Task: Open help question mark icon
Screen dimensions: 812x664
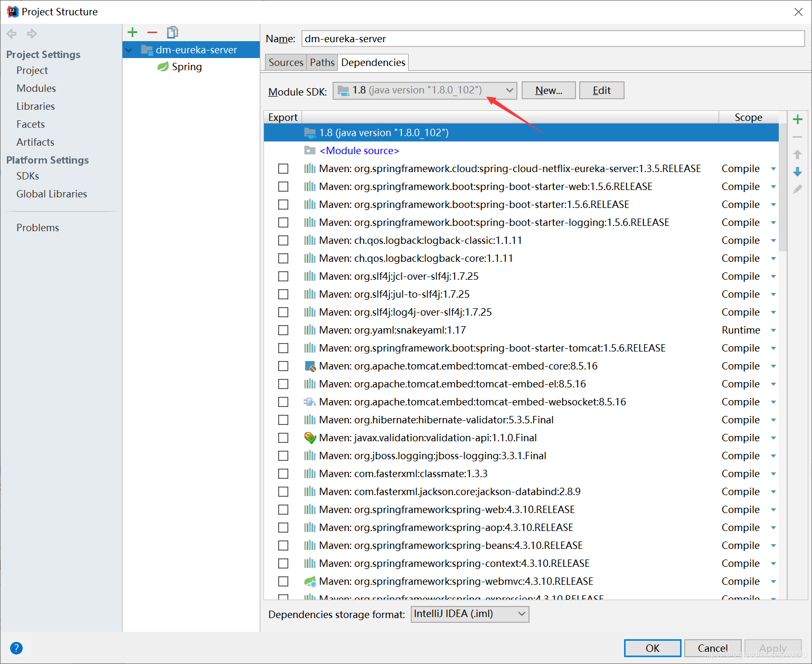Action: 16,648
